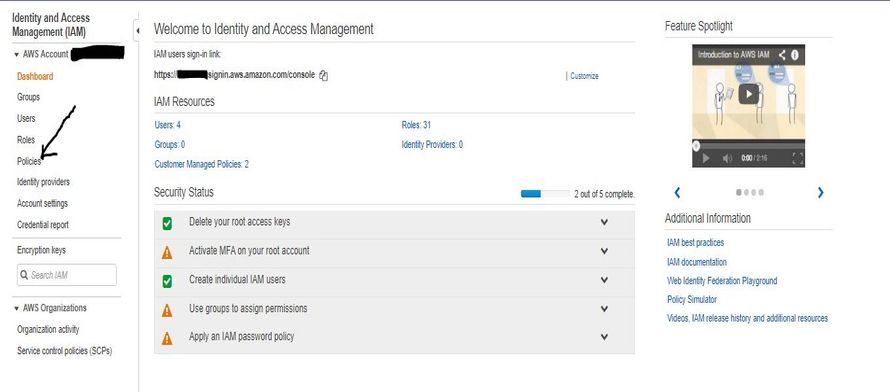The image size is (890, 392).
Task: Open Web Identity Federation Playground link
Action: 722,281
